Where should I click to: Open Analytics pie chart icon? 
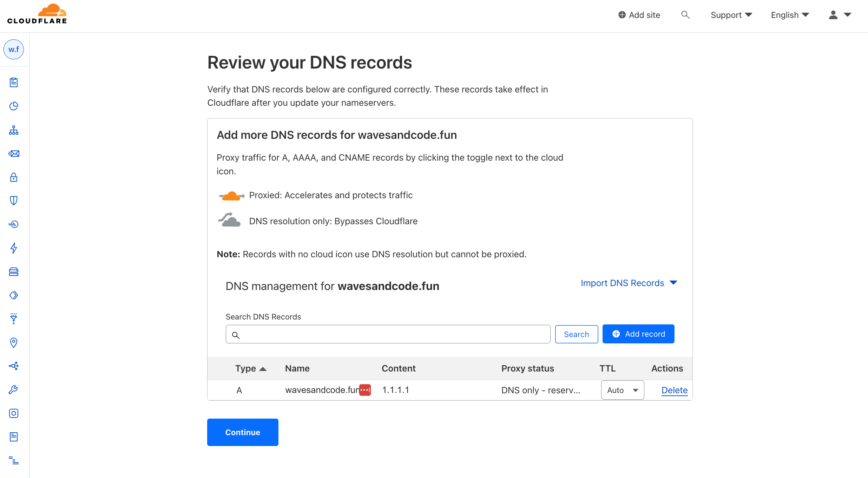click(x=14, y=106)
